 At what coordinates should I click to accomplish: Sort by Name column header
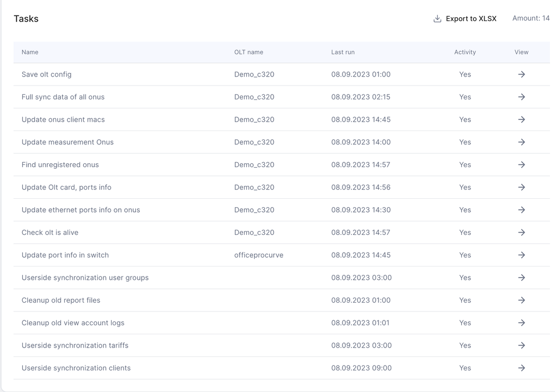30,52
